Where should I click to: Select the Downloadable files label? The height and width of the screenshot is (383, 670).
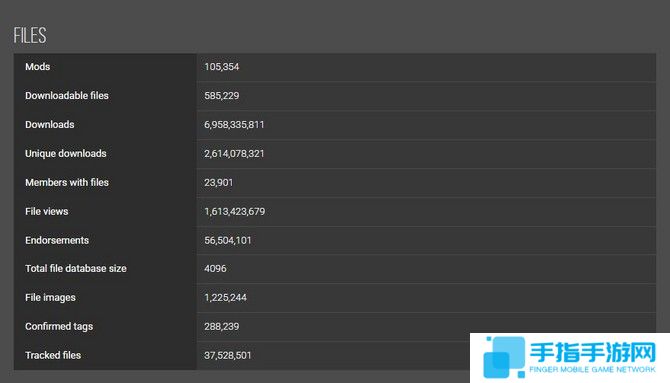67,96
